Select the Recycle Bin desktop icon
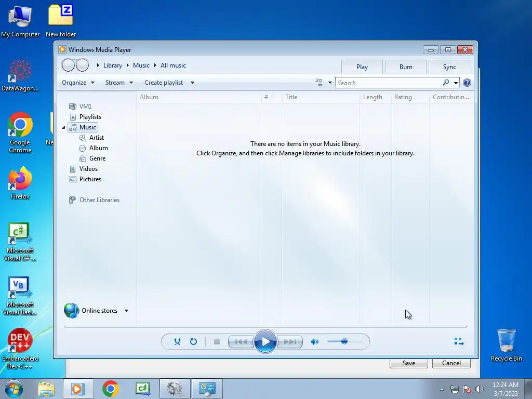 tap(506, 345)
